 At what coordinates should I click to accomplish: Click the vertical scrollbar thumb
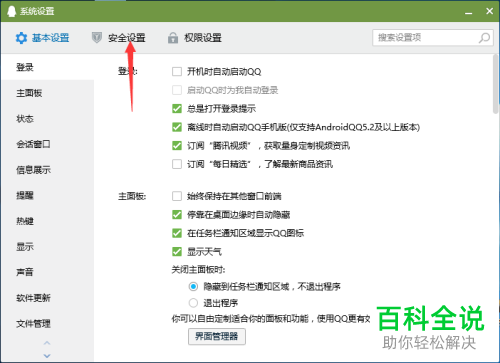pos(496,84)
